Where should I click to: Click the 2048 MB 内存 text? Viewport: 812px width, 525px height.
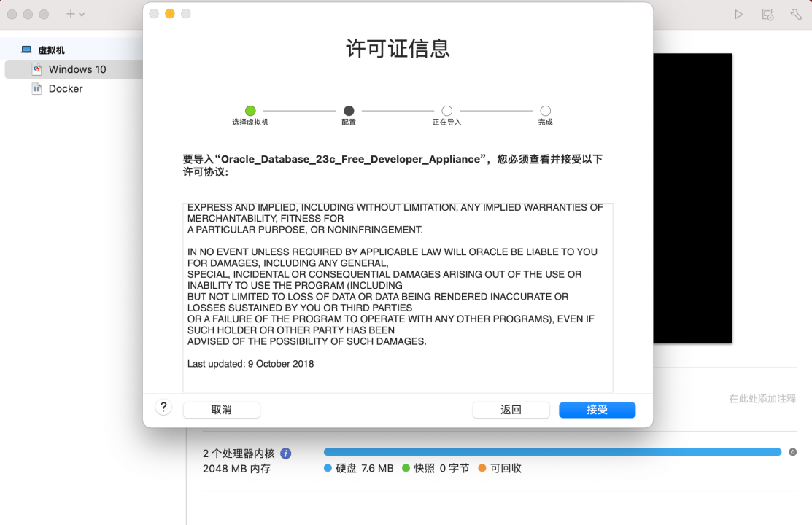tap(236, 469)
